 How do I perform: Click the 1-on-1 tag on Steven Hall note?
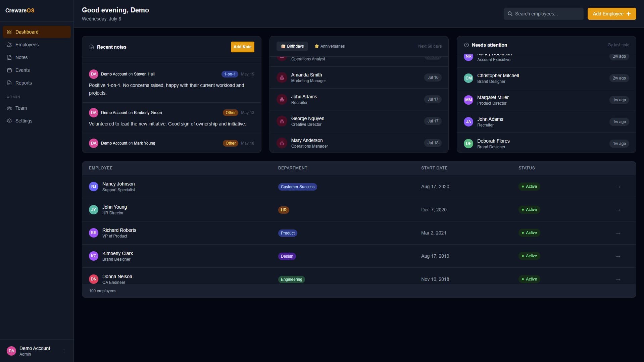coord(230,74)
